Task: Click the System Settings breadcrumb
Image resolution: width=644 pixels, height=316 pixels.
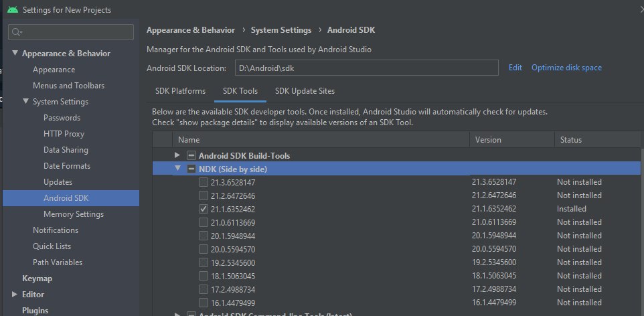Action: (281, 30)
